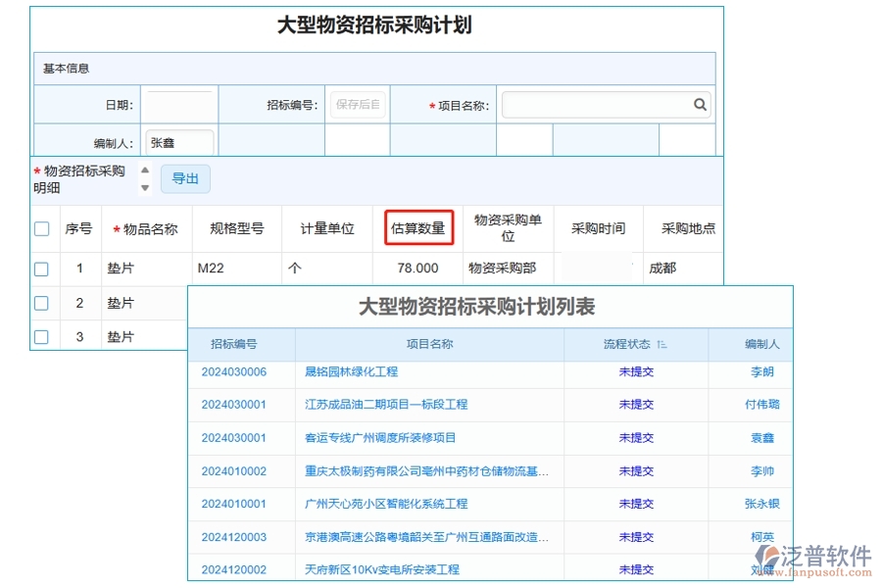This screenshot has width=882, height=588.
Task: Check the checkbox for row 1 垫片 M22
Action: point(41,268)
